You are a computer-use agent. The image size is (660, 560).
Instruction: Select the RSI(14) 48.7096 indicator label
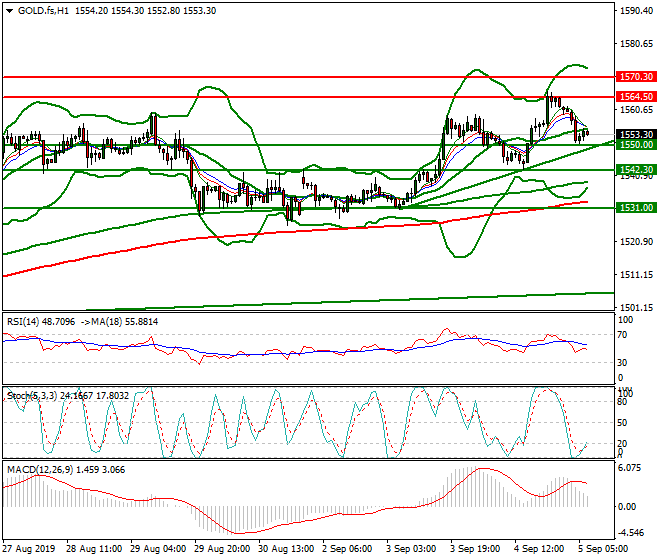pyautogui.click(x=41, y=322)
